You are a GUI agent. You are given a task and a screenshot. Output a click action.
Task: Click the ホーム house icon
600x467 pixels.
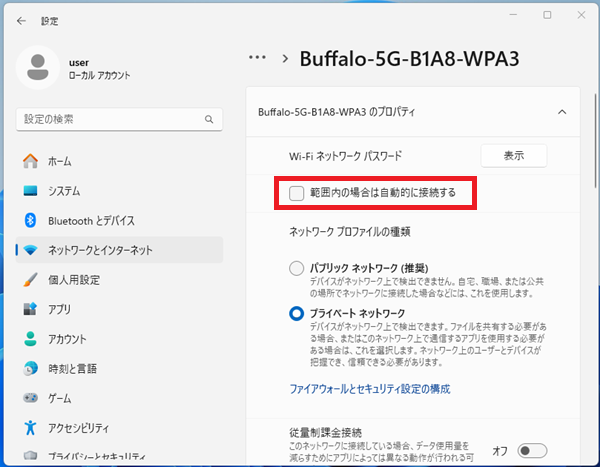pos(30,161)
